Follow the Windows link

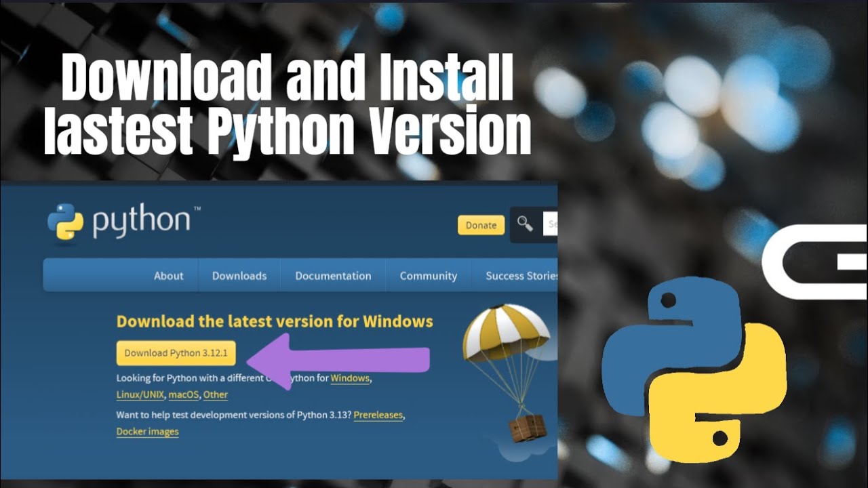pos(350,378)
